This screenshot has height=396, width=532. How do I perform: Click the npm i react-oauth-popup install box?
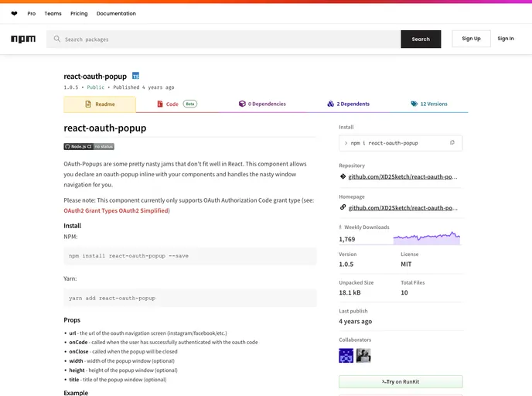pyautogui.click(x=401, y=143)
